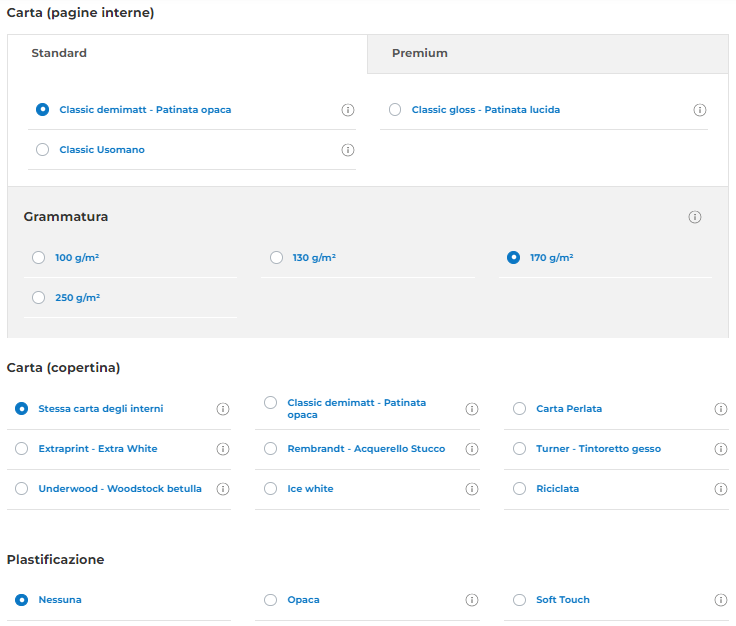Open info icon for Riciclata paper

pos(721,489)
